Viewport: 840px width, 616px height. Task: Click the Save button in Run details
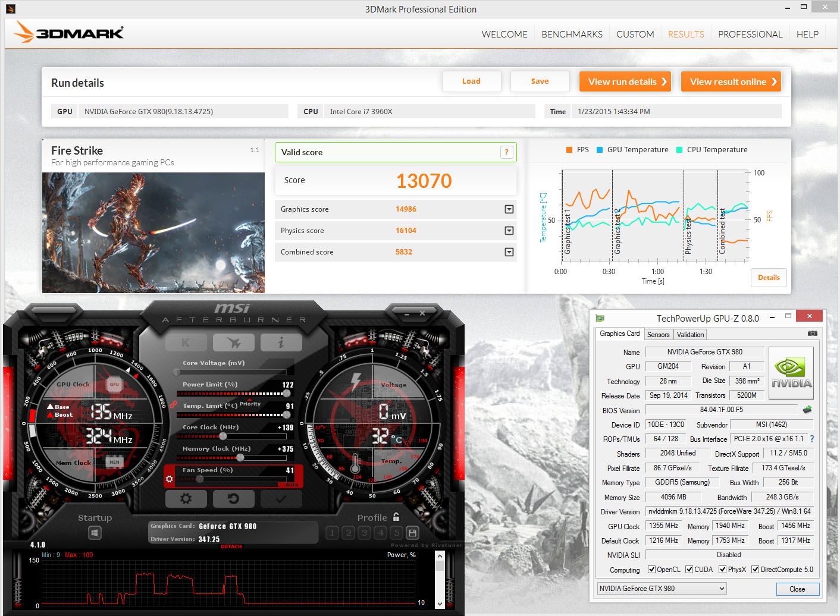pyautogui.click(x=540, y=81)
